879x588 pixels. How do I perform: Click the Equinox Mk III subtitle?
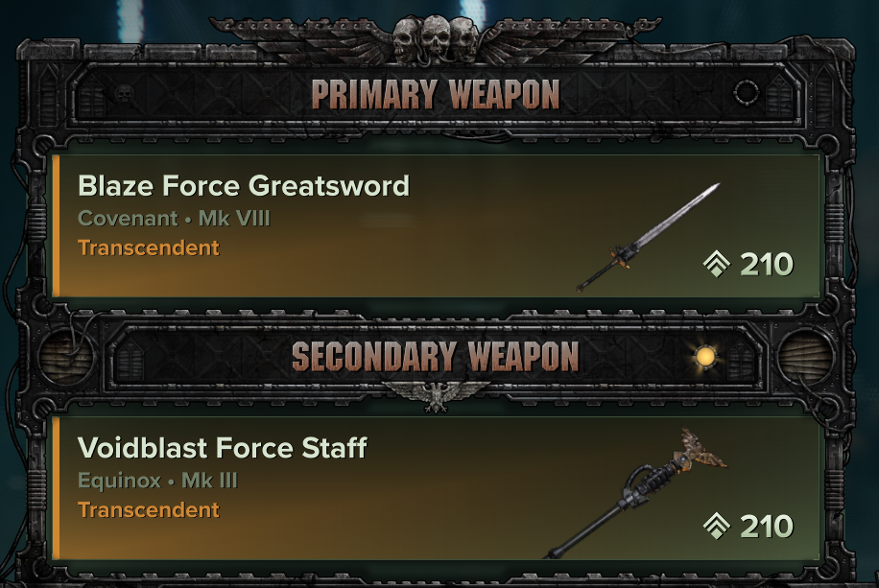click(157, 481)
